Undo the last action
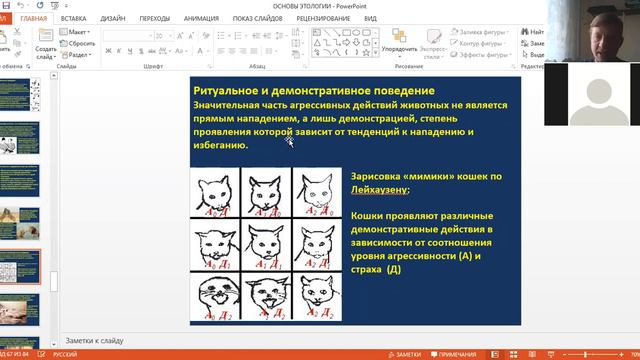Screen dimensions: 640x360 coord(20,5)
